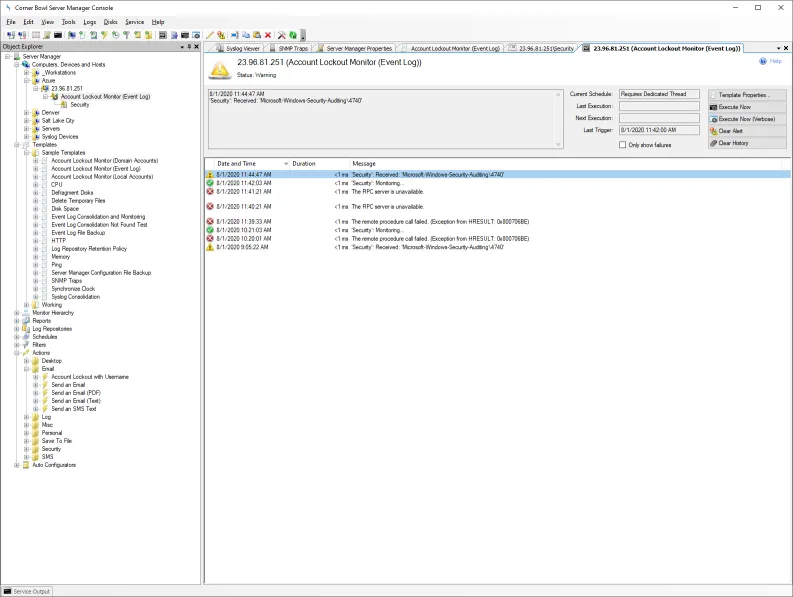Open the Object Explorer header dropdown arrow
The width and height of the screenshot is (793, 597).
point(182,47)
